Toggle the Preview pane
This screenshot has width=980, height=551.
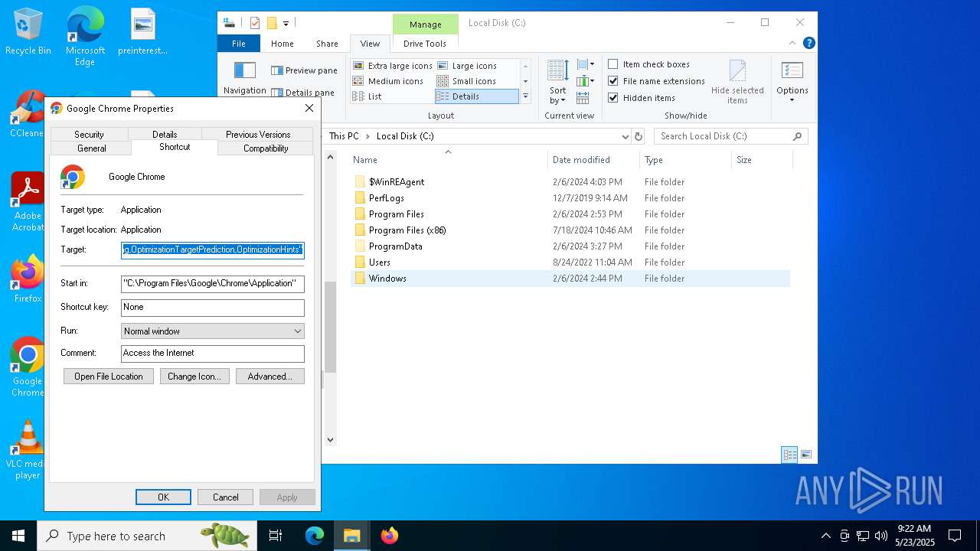pyautogui.click(x=304, y=70)
